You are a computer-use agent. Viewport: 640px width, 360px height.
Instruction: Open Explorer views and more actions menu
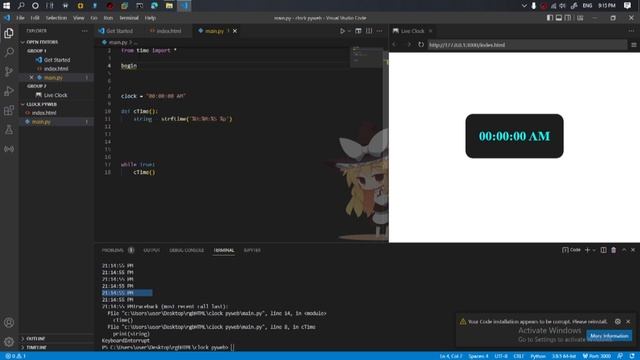pyautogui.click(x=84, y=31)
